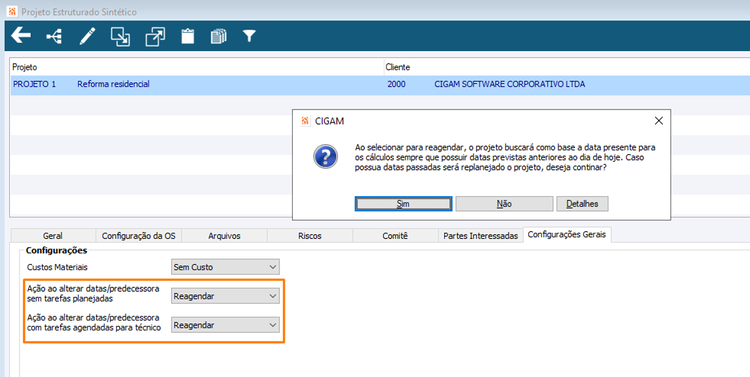Click the export arrow-out-of-window toolbar icon
The height and width of the screenshot is (377, 750).
coord(155,36)
